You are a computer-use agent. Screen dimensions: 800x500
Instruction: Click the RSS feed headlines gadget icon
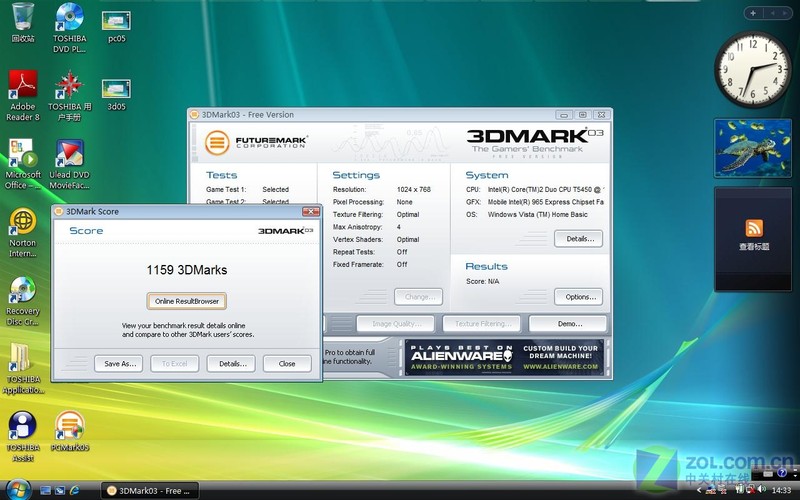click(x=754, y=228)
